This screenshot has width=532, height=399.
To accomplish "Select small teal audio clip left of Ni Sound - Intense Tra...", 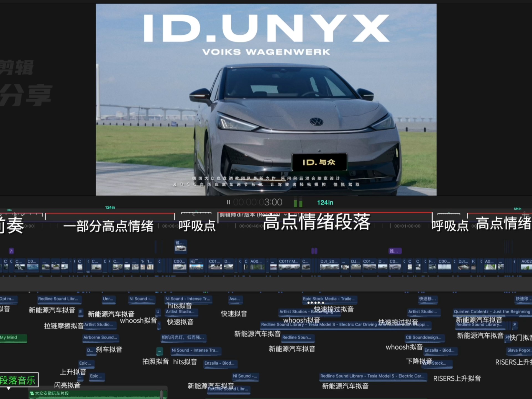I will [x=160, y=351].
